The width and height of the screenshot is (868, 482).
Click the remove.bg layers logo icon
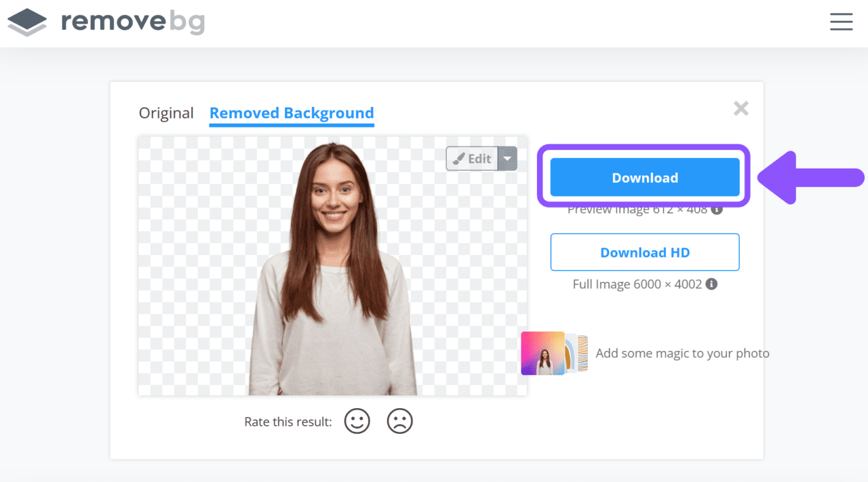(26, 22)
